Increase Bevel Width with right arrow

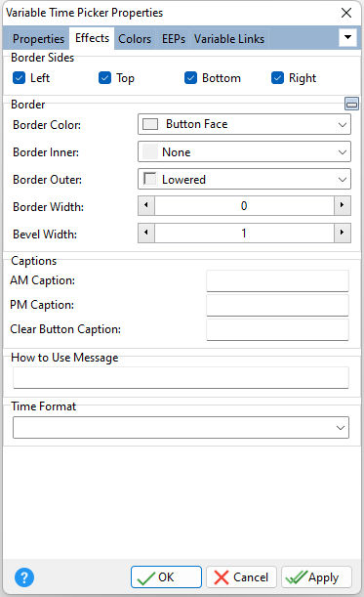point(343,233)
